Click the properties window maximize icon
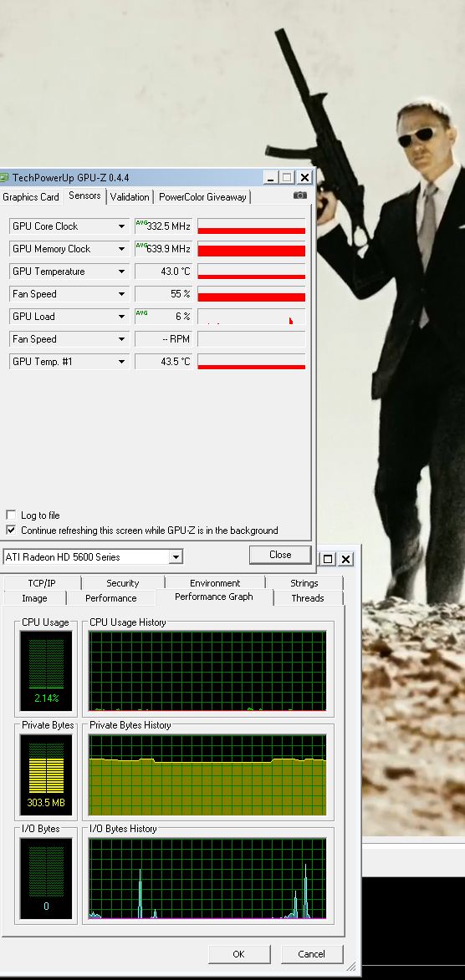This screenshot has width=465, height=980. click(328, 558)
